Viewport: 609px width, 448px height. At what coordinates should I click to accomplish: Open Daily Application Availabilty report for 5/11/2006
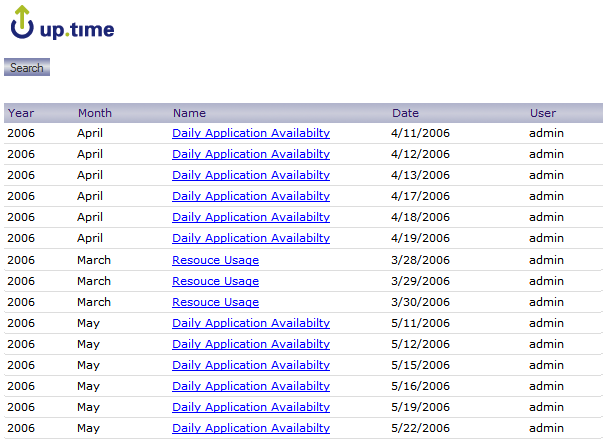click(x=251, y=323)
